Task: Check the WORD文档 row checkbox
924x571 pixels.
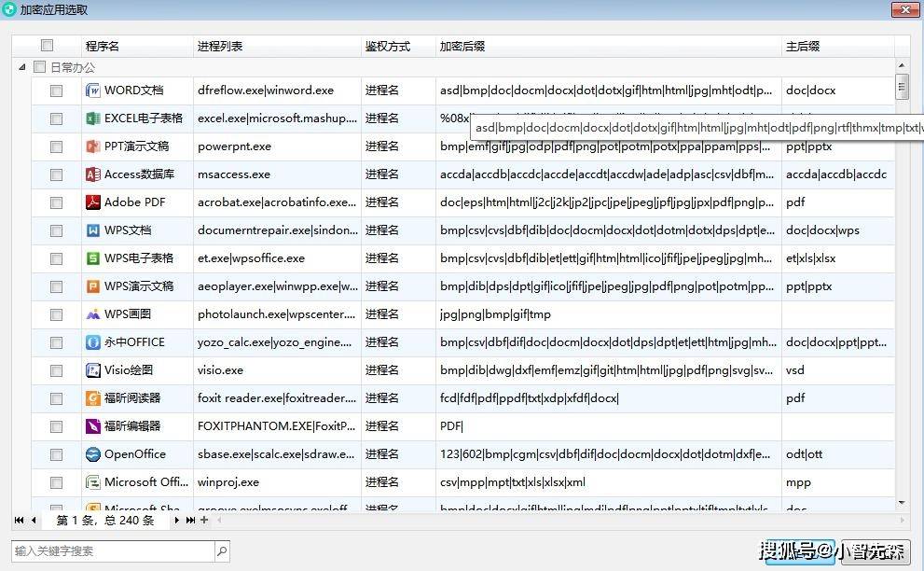Action: (57, 91)
